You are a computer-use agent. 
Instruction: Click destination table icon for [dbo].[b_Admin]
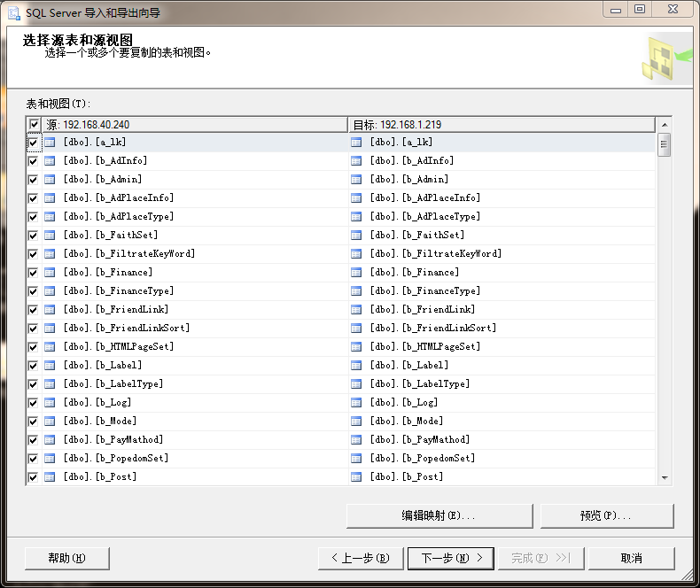pos(356,180)
